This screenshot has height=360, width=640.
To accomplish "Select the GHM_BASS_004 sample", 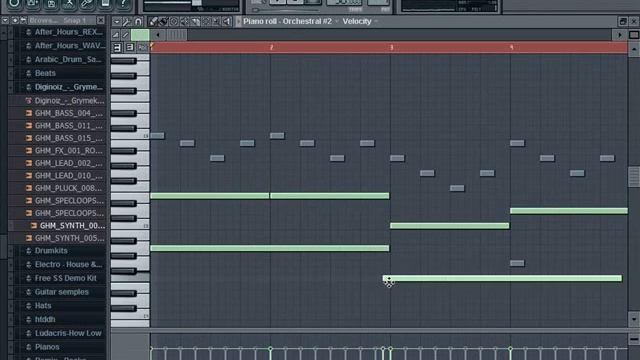I will [65, 113].
